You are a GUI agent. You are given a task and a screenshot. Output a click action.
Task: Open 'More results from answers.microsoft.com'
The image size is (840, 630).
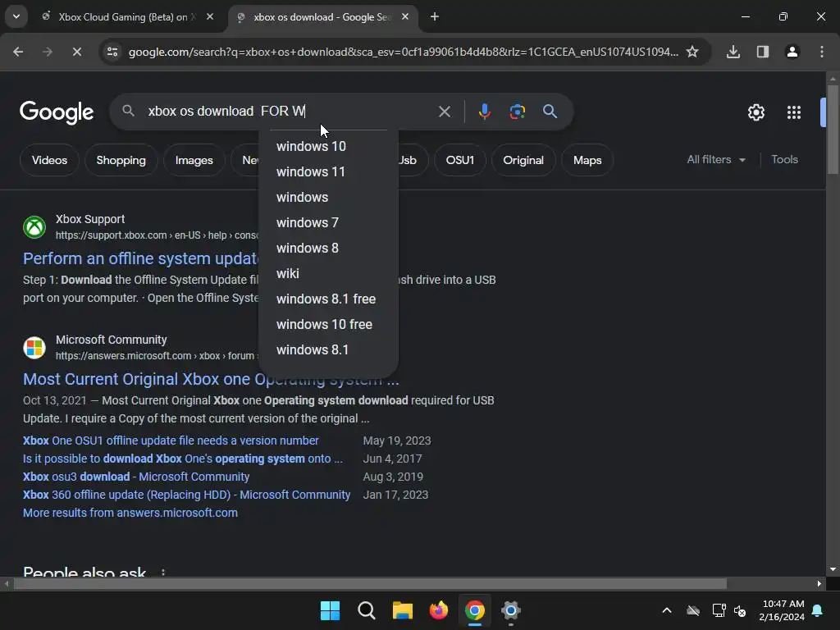(x=130, y=513)
